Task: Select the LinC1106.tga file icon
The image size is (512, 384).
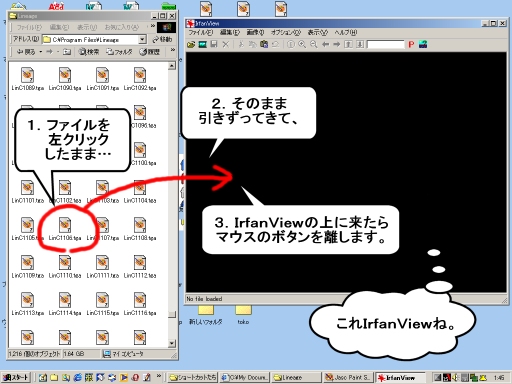Action: [65, 225]
